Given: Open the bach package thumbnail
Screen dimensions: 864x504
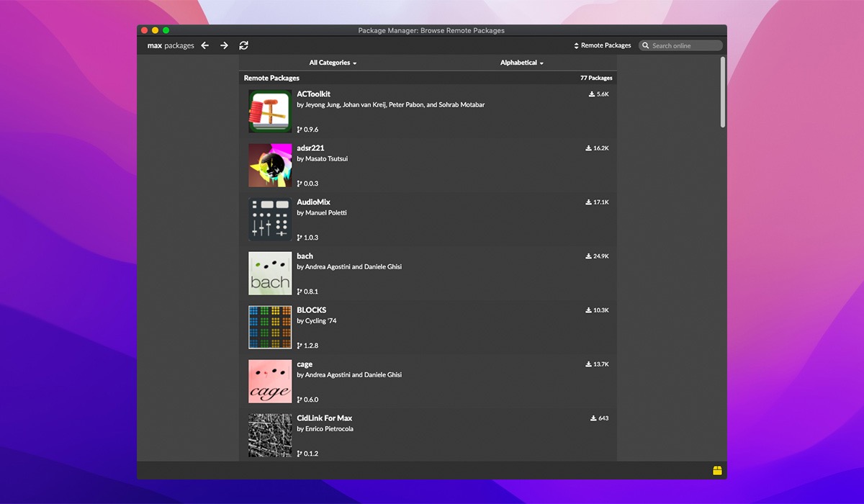Looking at the screenshot, I should [x=270, y=273].
